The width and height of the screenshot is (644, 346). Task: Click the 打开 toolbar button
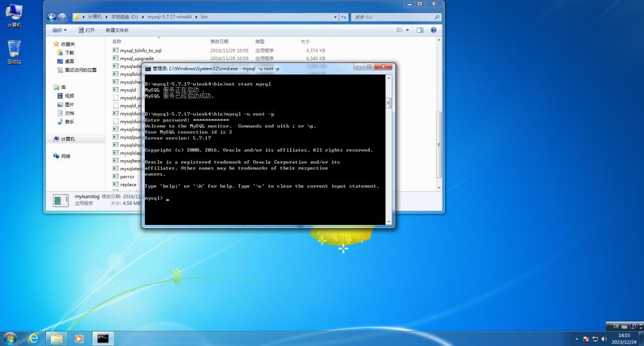86,30
